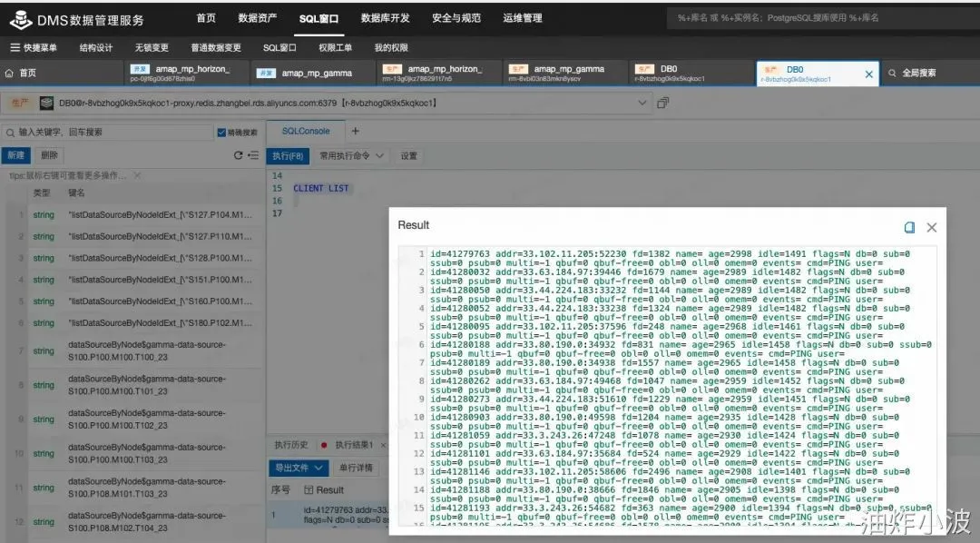Open the 首页 top menu
Screen dimensions: 980x543
[x=206, y=18]
